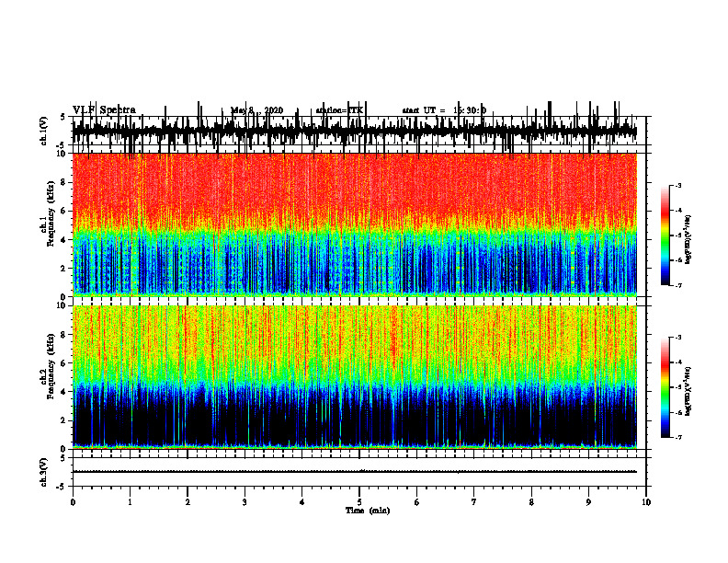Viewport: 728px width, 563px height.
Task: Select the ch.3(V) axis label
Action: [x=44, y=472]
